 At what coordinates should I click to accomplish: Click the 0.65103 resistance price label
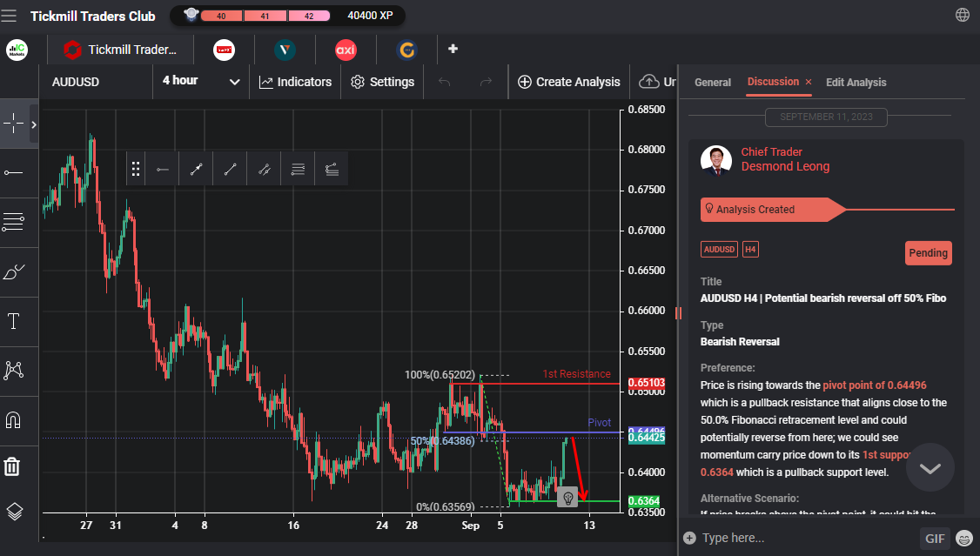[647, 383]
